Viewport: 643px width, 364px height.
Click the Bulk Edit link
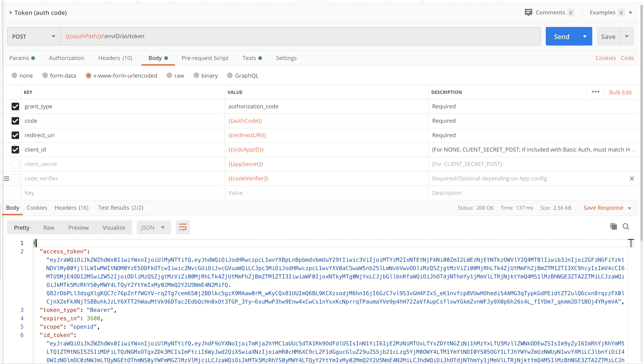tap(620, 92)
